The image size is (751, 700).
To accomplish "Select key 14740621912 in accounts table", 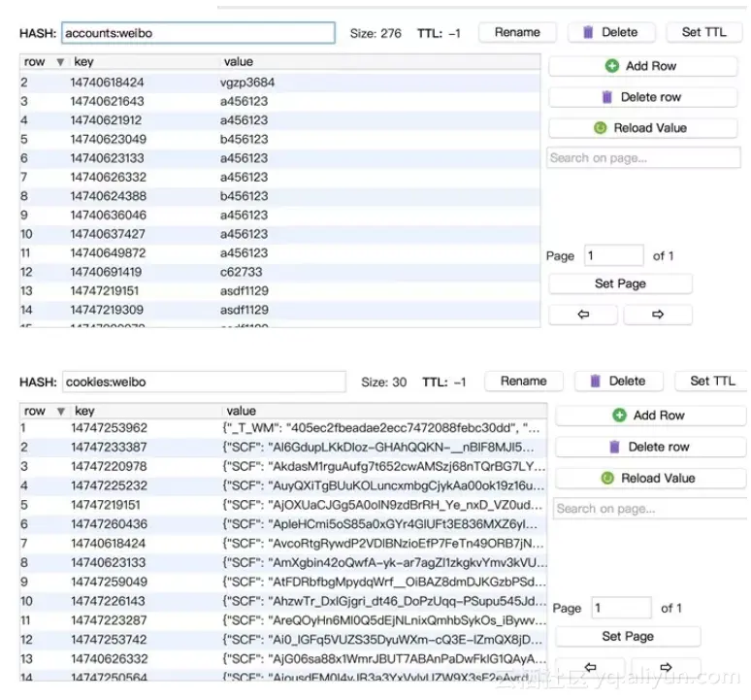I will [x=106, y=120].
